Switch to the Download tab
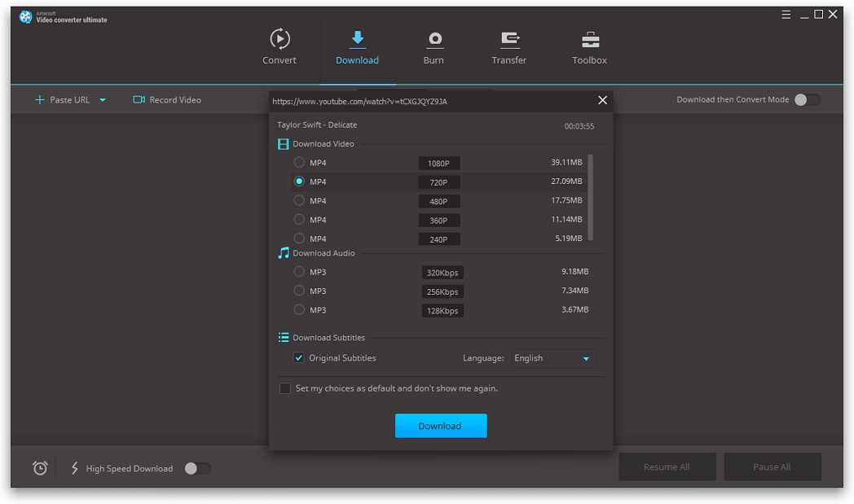Image resolution: width=854 pixels, height=504 pixels. tap(357, 45)
